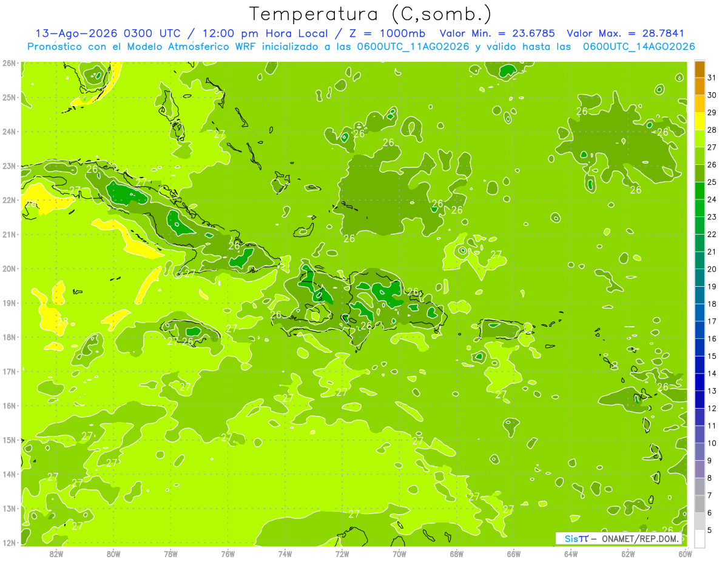The height and width of the screenshot is (562, 728).
Task: Click the legend scale value '20'
Action: click(x=712, y=270)
